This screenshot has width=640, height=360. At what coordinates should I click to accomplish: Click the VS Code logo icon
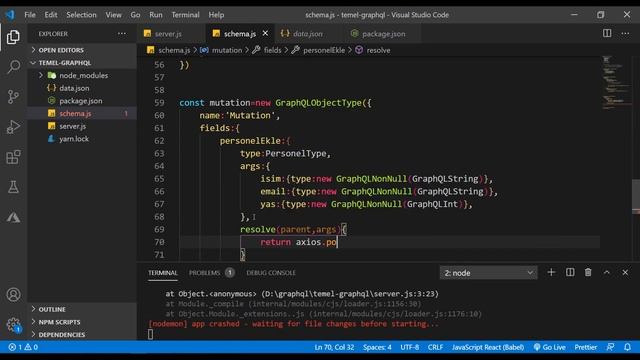tap(10, 15)
